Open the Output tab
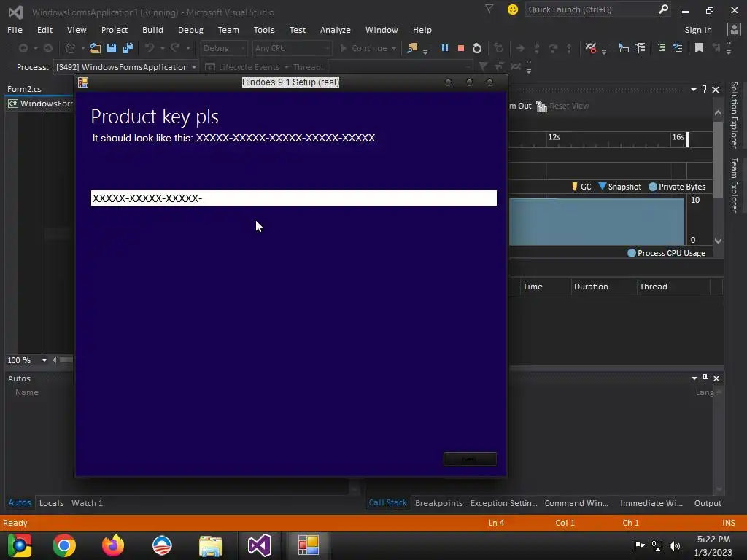The image size is (747, 560). 708,503
